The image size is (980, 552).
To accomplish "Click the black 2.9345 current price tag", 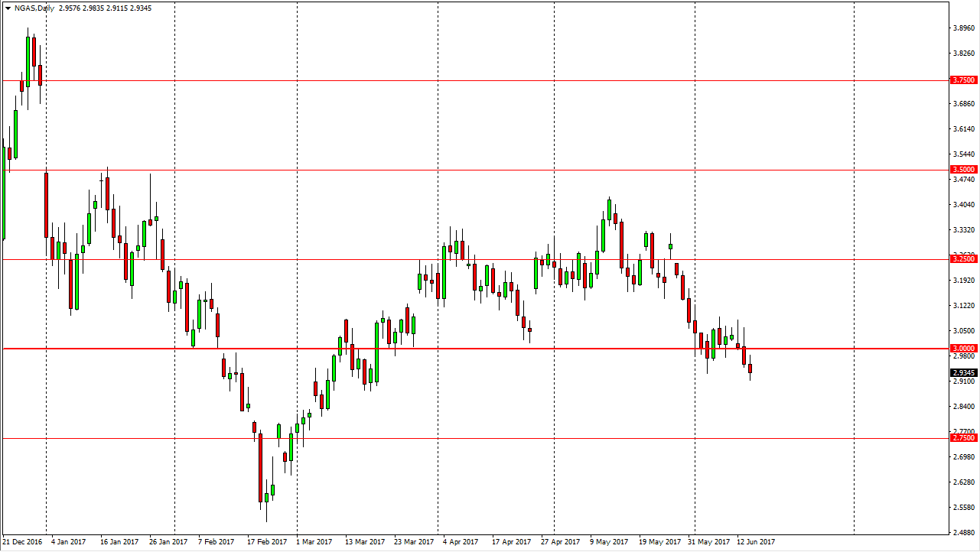I will pos(963,372).
